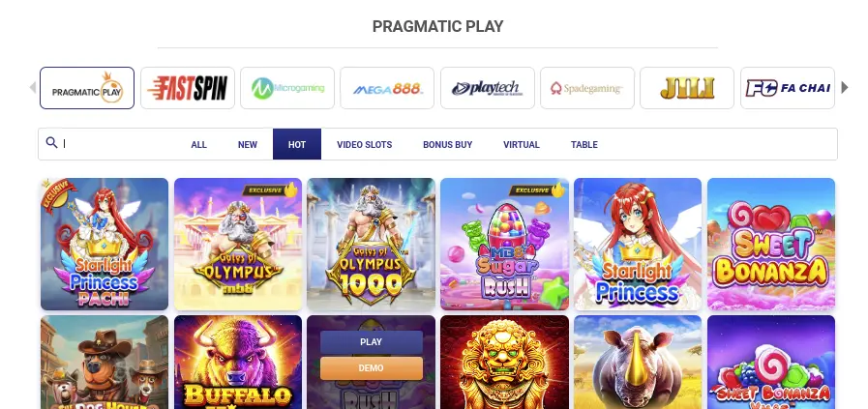Switch to the NEW games tab
This screenshot has height=409, width=868.
pyautogui.click(x=248, y=144)
